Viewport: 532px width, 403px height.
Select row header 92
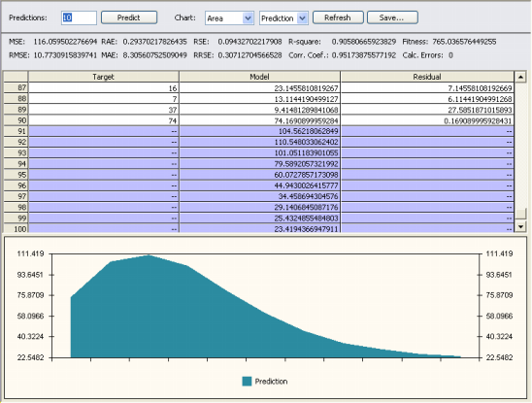click(16, 142)
